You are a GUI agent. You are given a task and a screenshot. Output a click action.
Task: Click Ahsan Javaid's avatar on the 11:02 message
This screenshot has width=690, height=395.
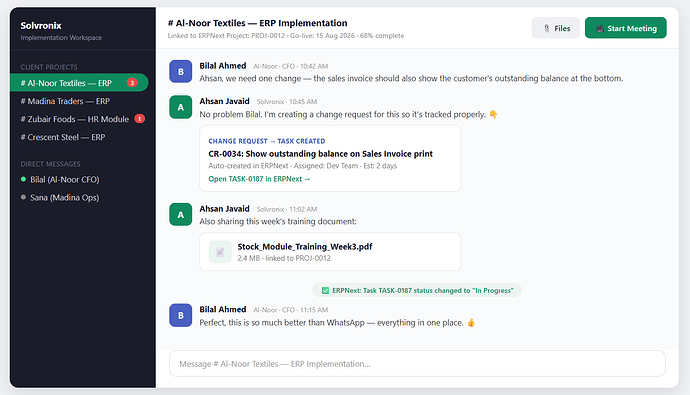tap(180, 214)
